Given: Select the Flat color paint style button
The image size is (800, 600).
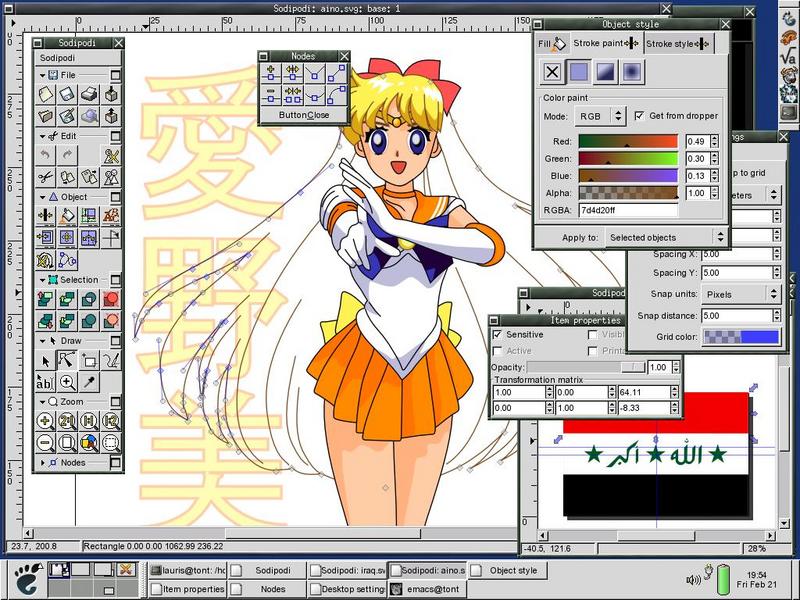Looking at the screenshot, I should pyautogui.click(x=579, y=72).
